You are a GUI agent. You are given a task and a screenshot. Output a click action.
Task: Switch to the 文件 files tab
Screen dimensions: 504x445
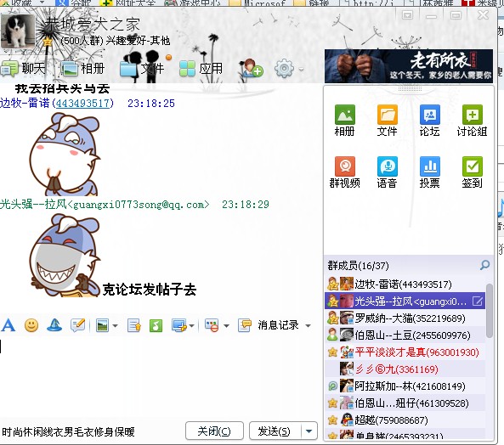pyautogui.click(x=142, y=69)
